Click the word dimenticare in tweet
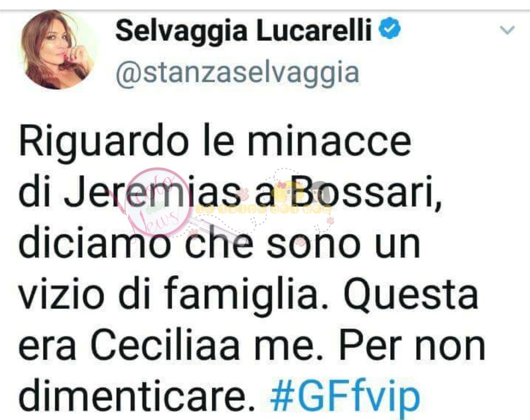Screen dimensions: 530x420 click(137, 395)
